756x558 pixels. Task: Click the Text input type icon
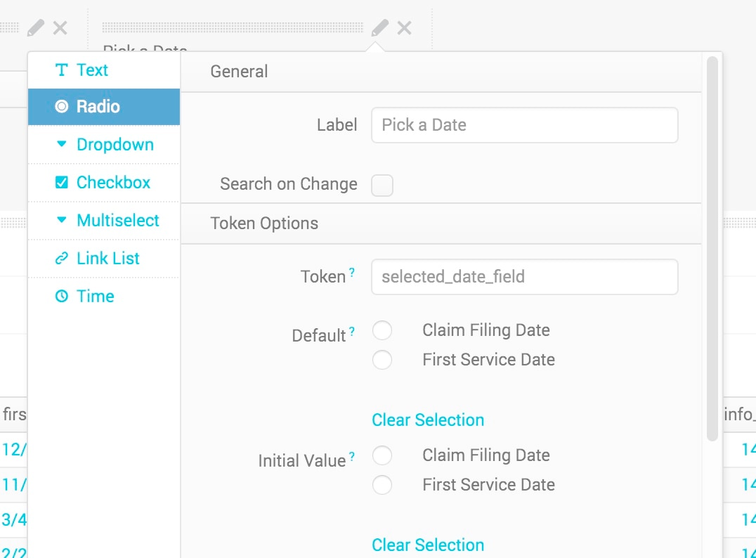click(x=62, y=70)
